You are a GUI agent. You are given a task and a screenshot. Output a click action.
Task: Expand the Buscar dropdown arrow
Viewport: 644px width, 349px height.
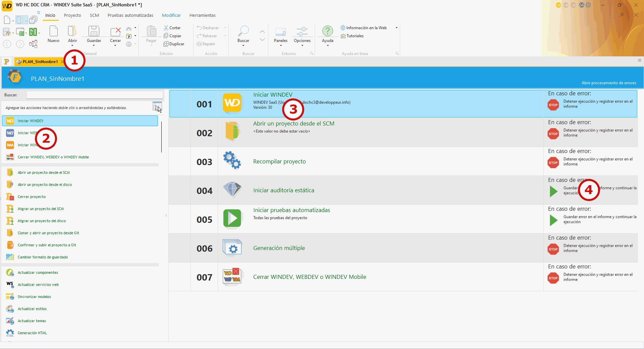[244, 46]
